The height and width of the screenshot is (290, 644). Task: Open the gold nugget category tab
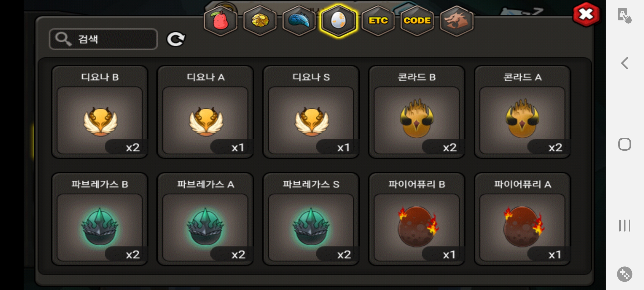pos(260,21)
